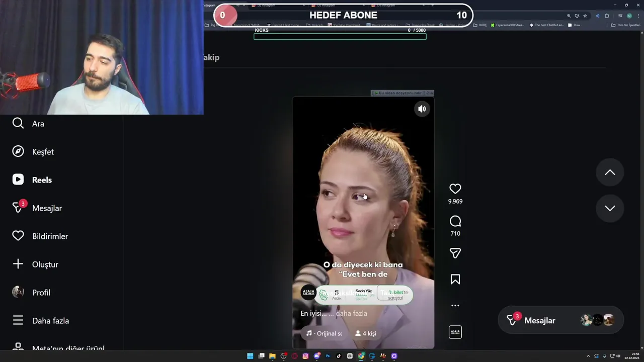Click the Oluştur label in sidebar
Screen dimensions: 644x362
pyautogui.click(x=45, y=264)
